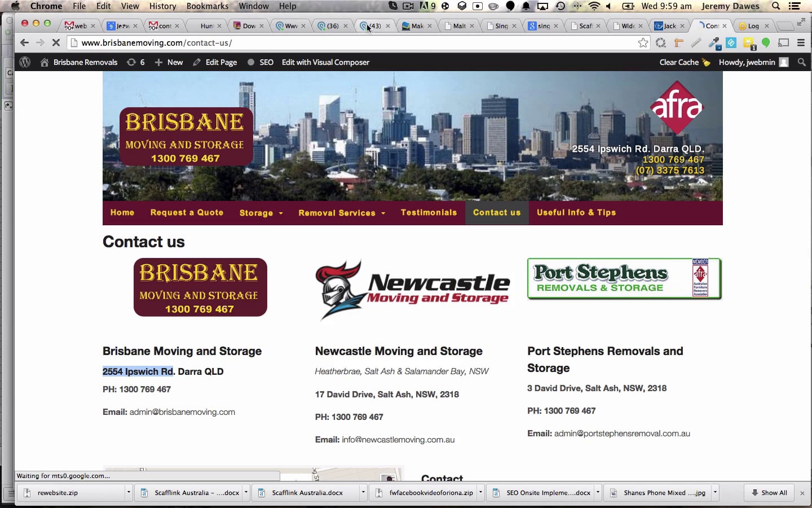This screenshot has width=812, height=508.
Task: Click the 6 updates icon in admin bar
Action: pyautogui.click(x=135, y=62)
